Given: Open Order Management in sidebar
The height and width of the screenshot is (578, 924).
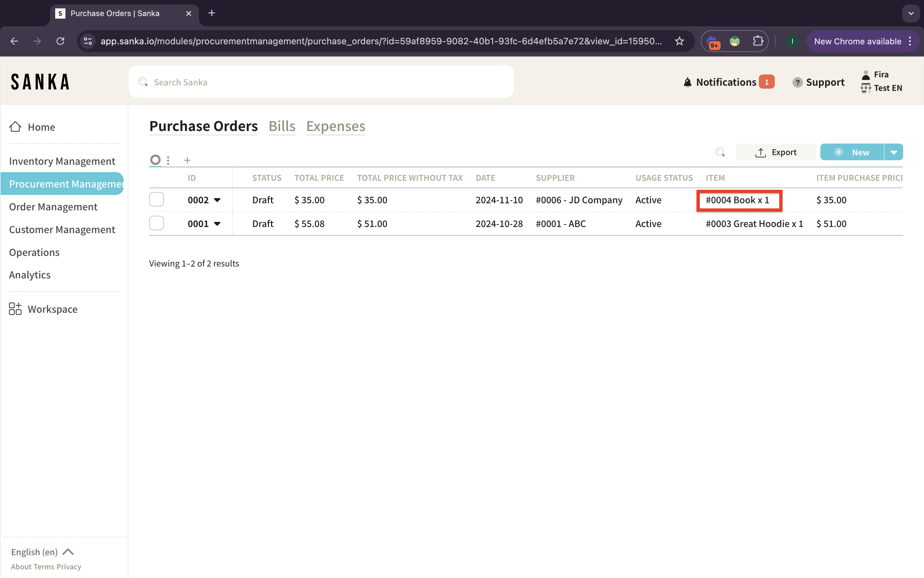Looking at the screenshot, I should pos(53,207).
